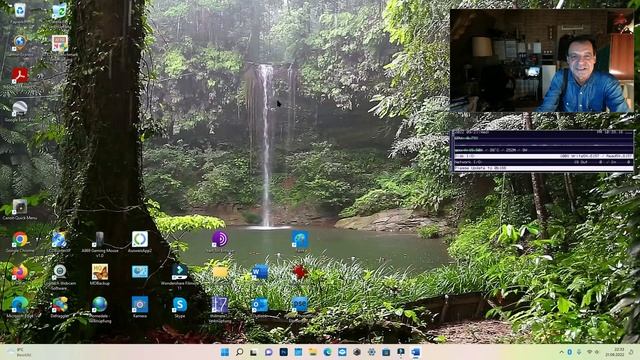The height and width of the screenshot is (360, 640).
Task: Open File Explorer from the taskbar
Action: 313,352
